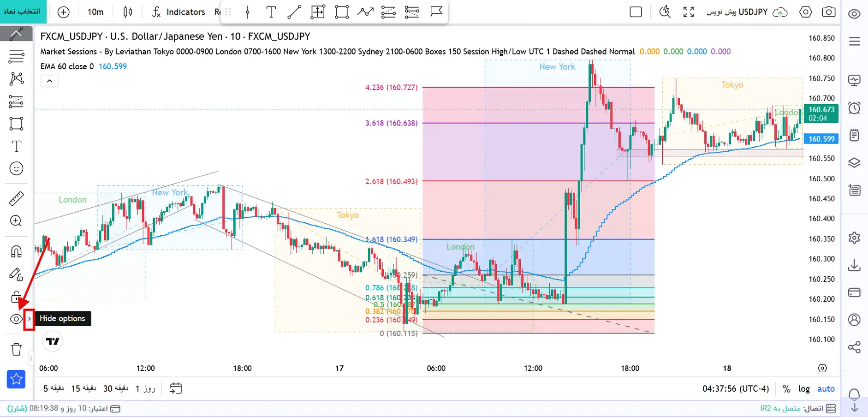Open the 10m timeframe dropdown
The image size is (868, 417).
pos(95,12)
